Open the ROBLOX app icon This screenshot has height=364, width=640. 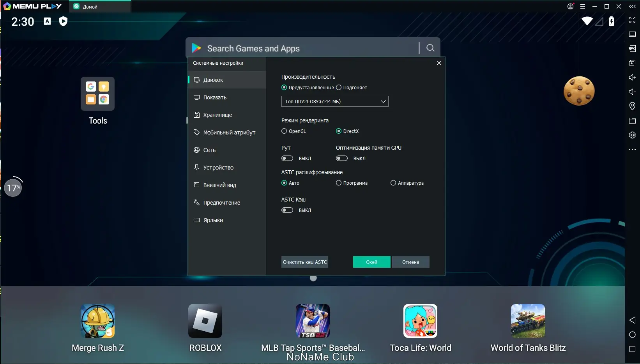(x=205, y=321)
